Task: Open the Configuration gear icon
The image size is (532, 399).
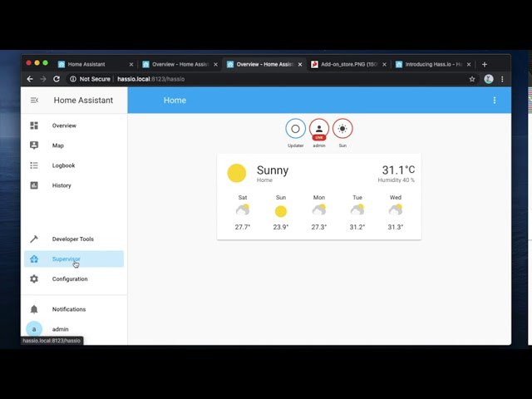Action: pos(34,279)
